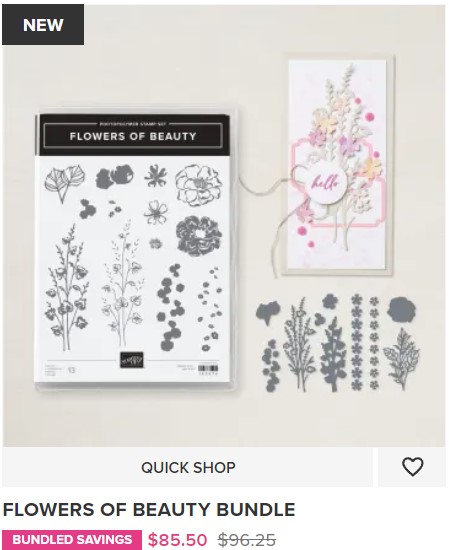Screen dimensions: 451x550
Task: Select the veined leaf outline stamp image
Action: (x=65, y=182)
